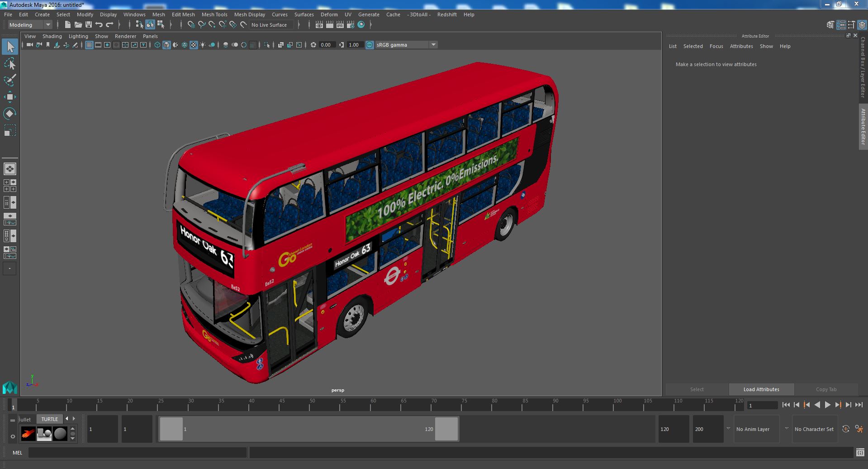Open the viewport Shading menu

coord(52,36)
